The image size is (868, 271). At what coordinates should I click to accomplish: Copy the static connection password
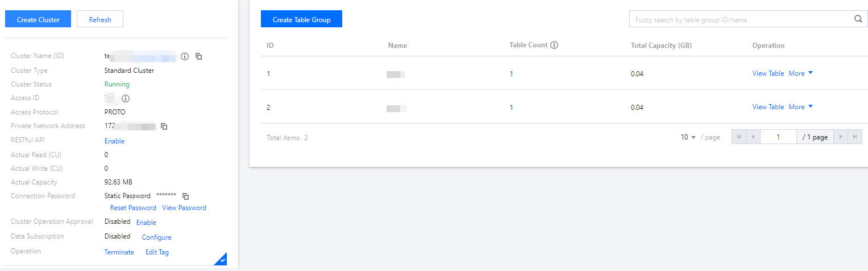tap(185, 196)
